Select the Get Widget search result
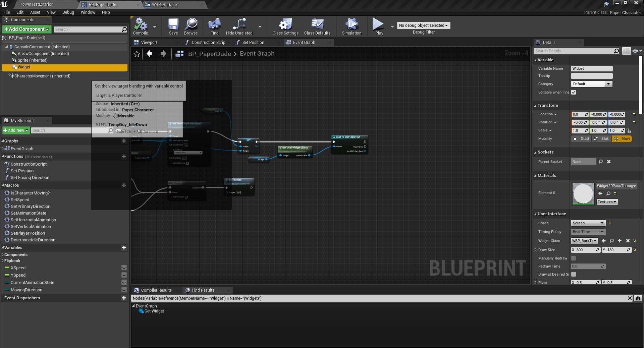This screenshot has width=644, height=348. pyautogui.click(x=154, y=311)
